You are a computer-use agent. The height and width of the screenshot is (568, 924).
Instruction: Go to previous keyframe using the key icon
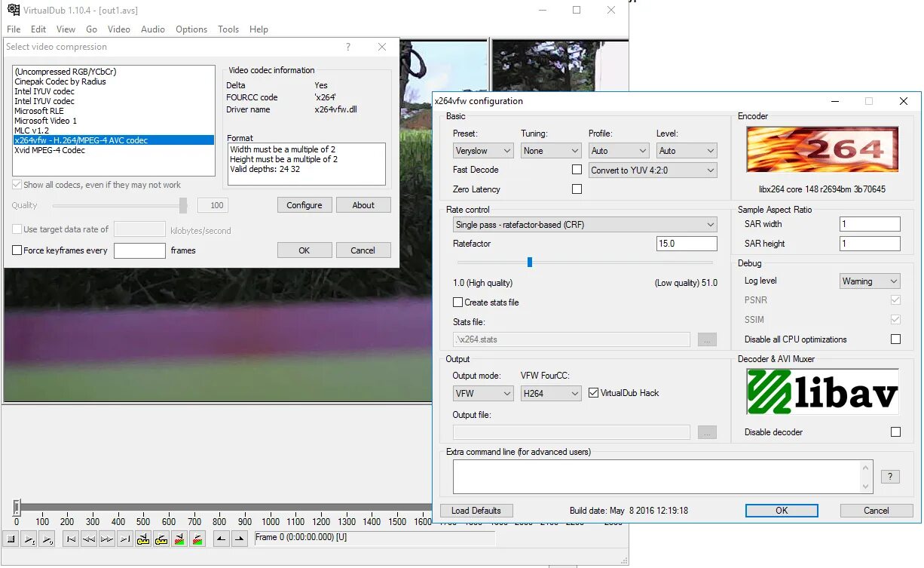coord(143,539)
